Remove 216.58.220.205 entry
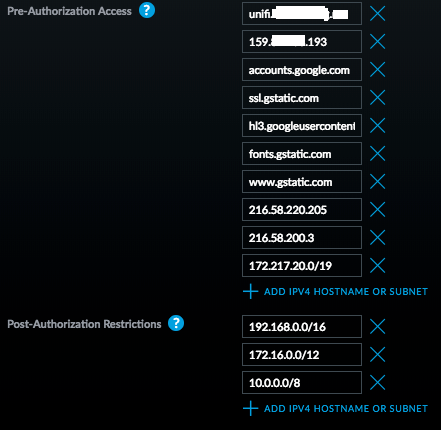The image size is (441, 430). (x=378, y=210)
